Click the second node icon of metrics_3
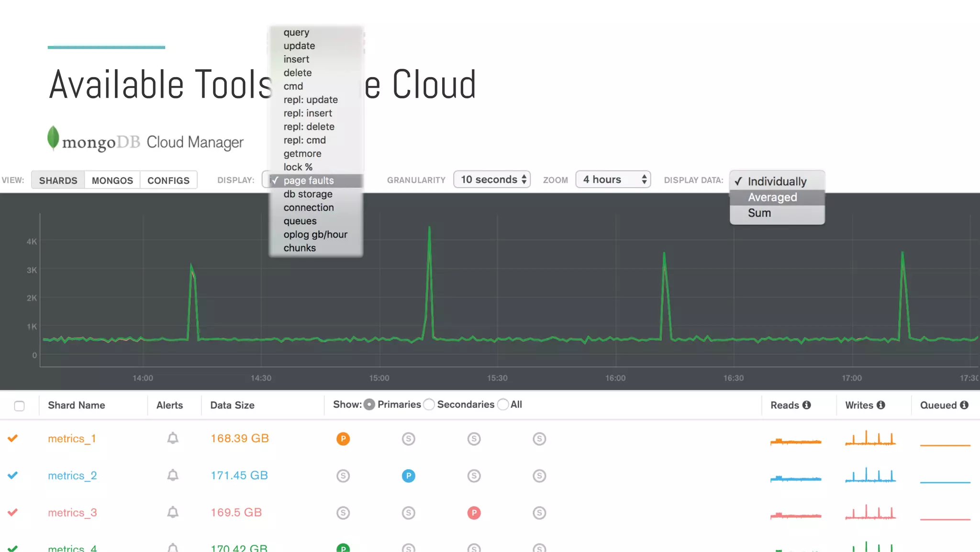The height and width of the screenshot is (552, 980). click(409, 513)
